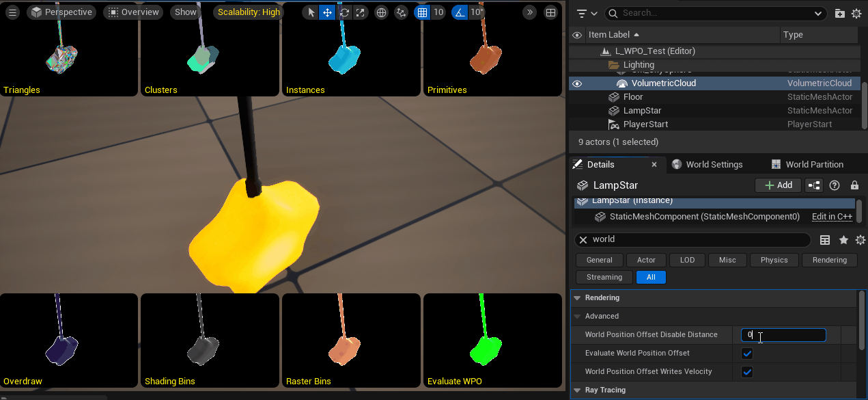Activate the scale gizmo tool
This screenshot has height=400, width=868.
pyautogui.click(x=361, y=12)
